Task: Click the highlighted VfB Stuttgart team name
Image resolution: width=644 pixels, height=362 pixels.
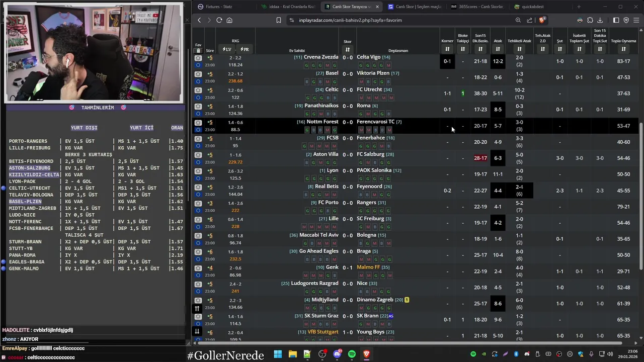Action: 323,332
